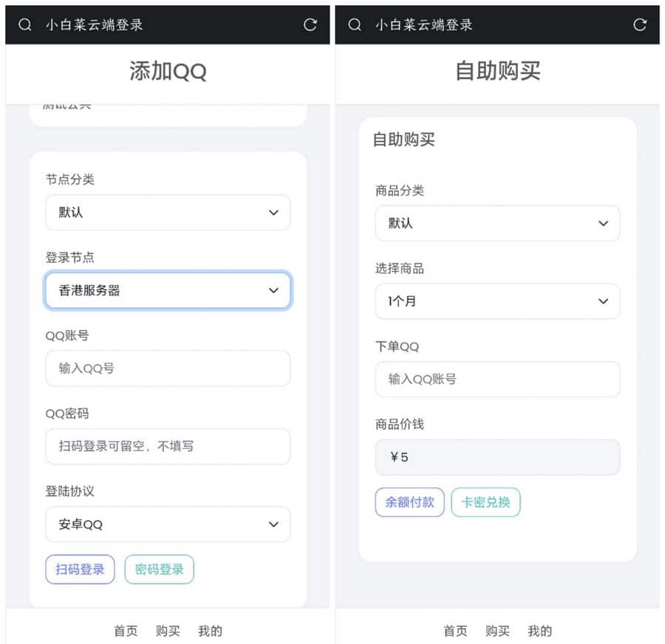Focus the 输入QQ账号 order field
The width and height of the screenshot is (665, 644).
pyautogui.click(x=497, y=380)
